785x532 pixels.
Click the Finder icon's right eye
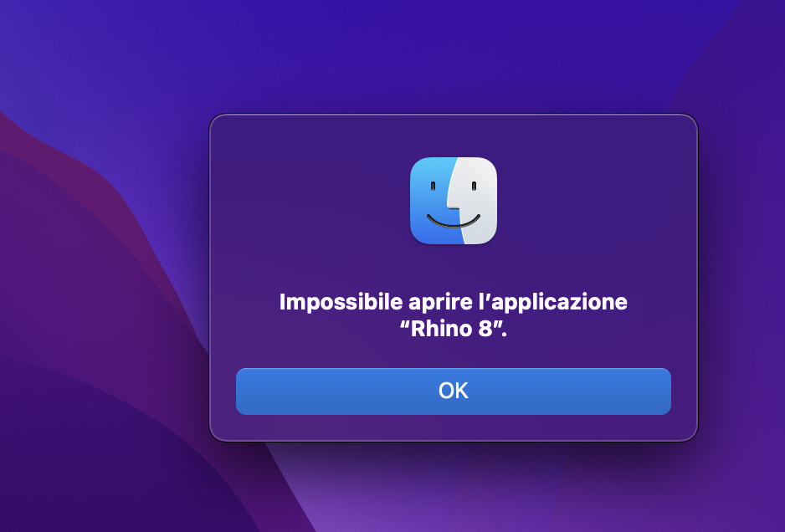474,187
